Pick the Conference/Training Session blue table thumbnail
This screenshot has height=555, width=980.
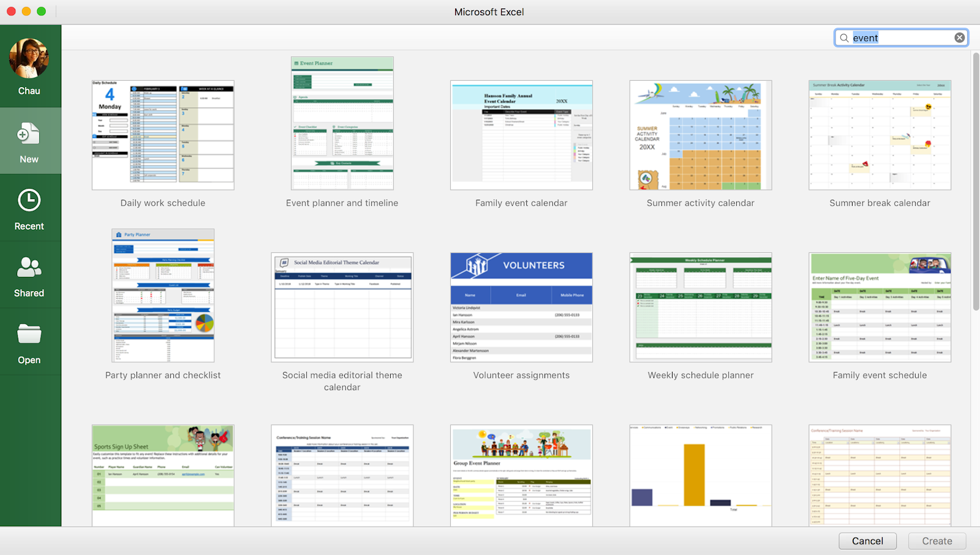tap(342, 475)
